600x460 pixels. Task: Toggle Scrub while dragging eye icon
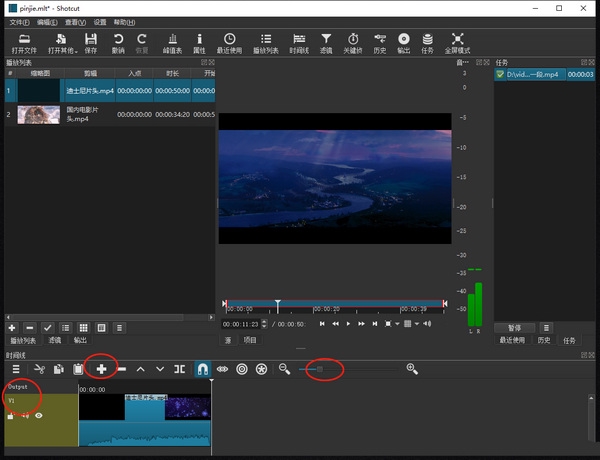223,369
